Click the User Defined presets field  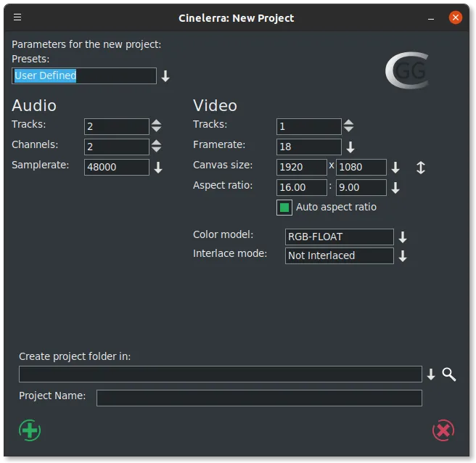(x=84, y=76)
